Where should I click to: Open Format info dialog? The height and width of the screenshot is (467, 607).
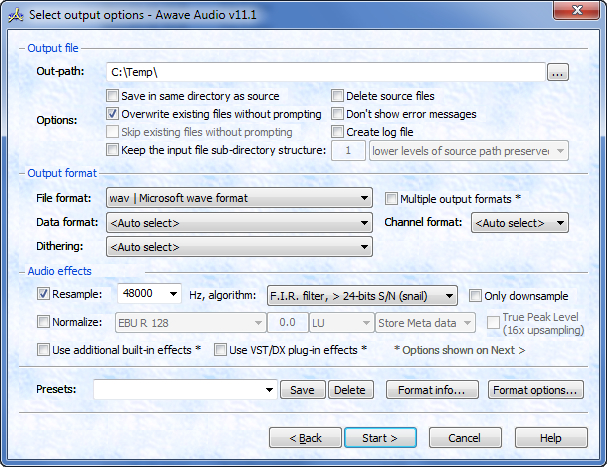432,390
